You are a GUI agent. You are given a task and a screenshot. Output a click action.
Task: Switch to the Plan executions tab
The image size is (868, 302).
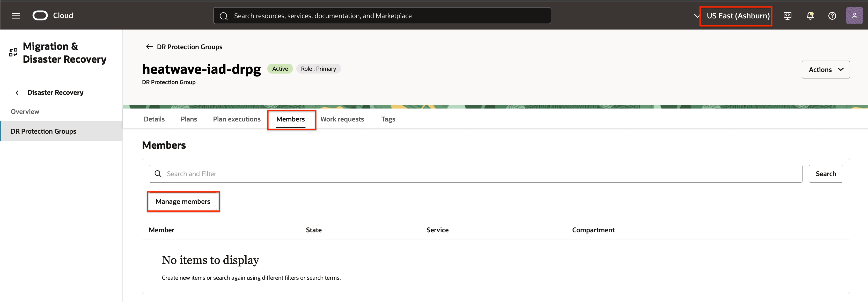[237, 119]
